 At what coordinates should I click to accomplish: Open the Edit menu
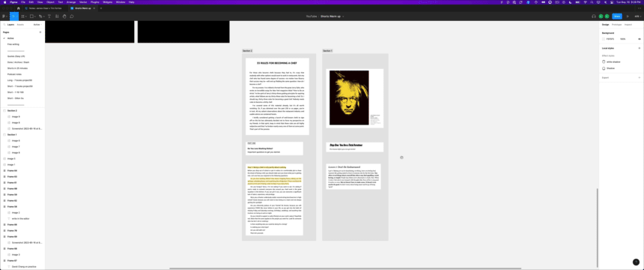pyautogui.click(x=31, y=2)
